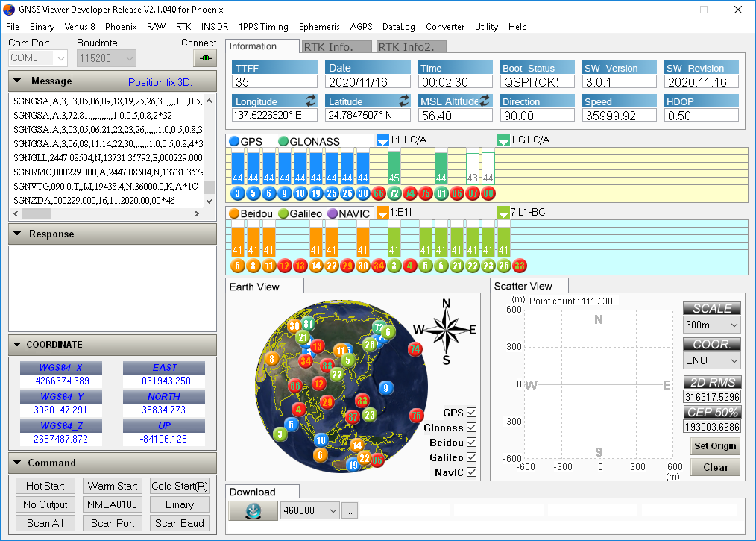Click the green GLONASS legend dot
756x541 pixels.
283,141
